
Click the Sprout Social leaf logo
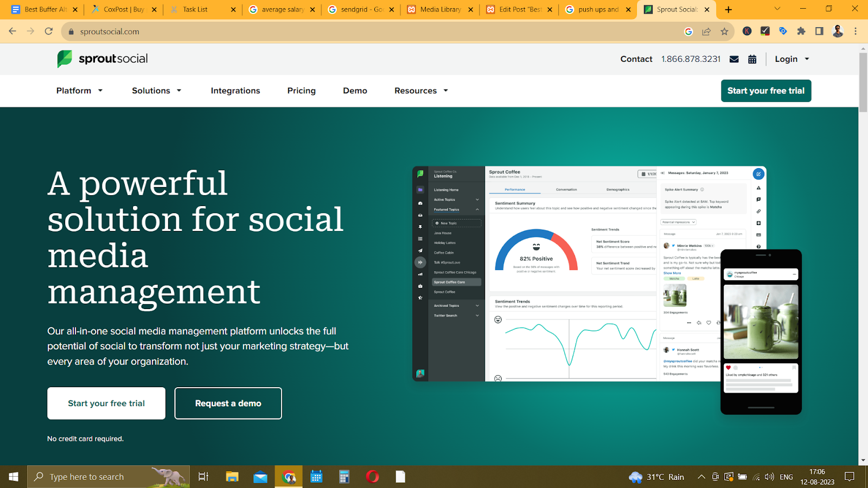tap(65, 59)
